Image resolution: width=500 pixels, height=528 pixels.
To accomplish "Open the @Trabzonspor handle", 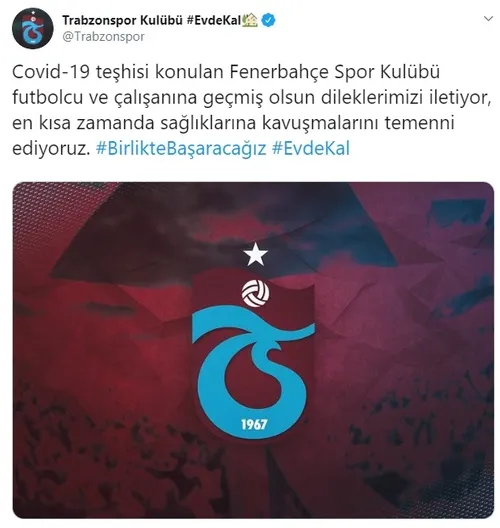I will tap(104, 36).
